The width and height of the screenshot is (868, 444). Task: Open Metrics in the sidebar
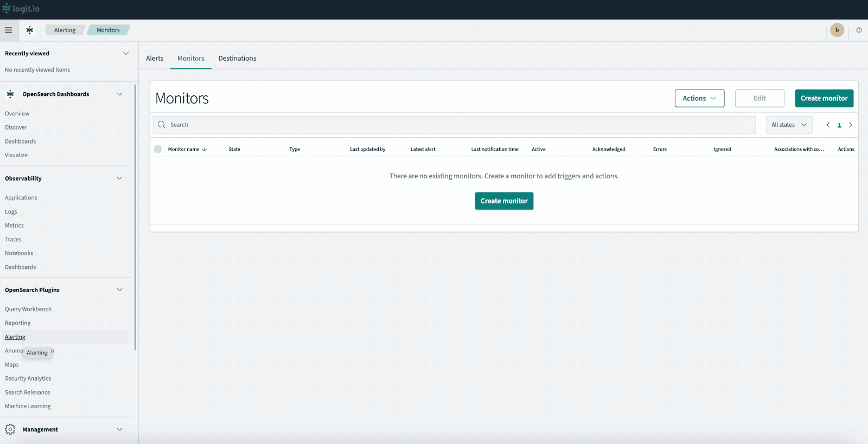click(x=15, y=226)
